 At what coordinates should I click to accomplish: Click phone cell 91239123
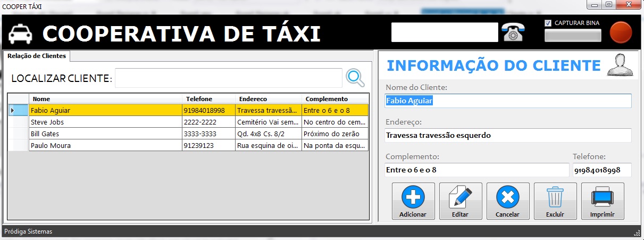[x=208, y=145]
